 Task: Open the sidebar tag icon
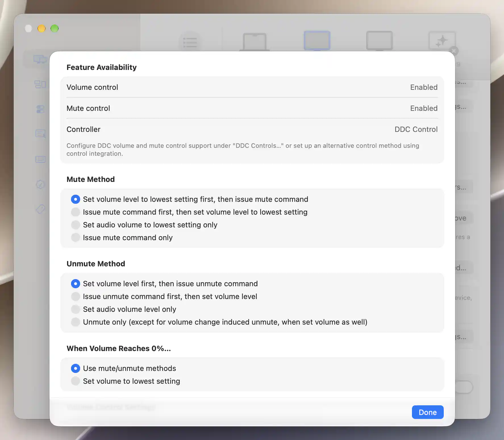coord(40,209)
